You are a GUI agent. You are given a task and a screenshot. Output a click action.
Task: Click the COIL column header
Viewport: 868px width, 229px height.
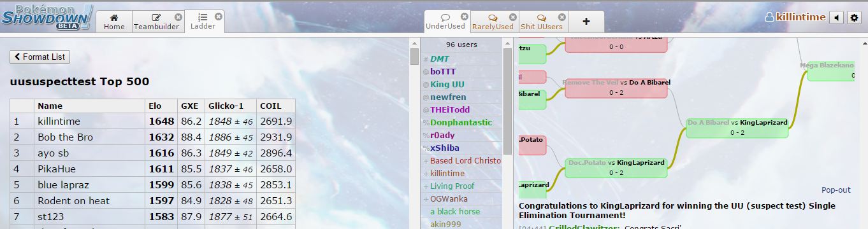coord(275,106)
